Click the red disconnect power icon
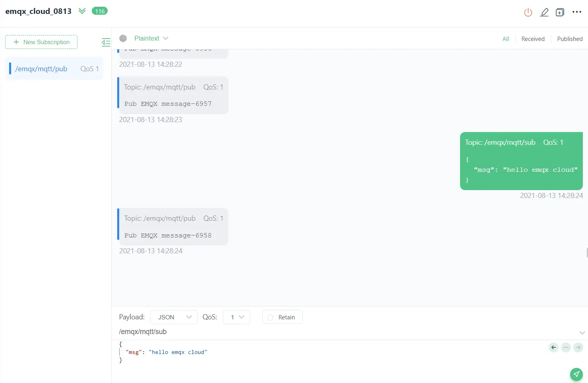Image resolution: width=588 pixels, height=383 pixels. (528, 12)
